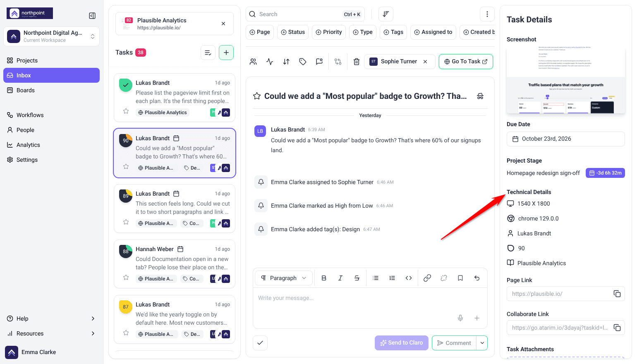Click the Send to Claro button
The height and width of the screenshot is (364, 637).
pyautogui.click(x=402, y=343)
